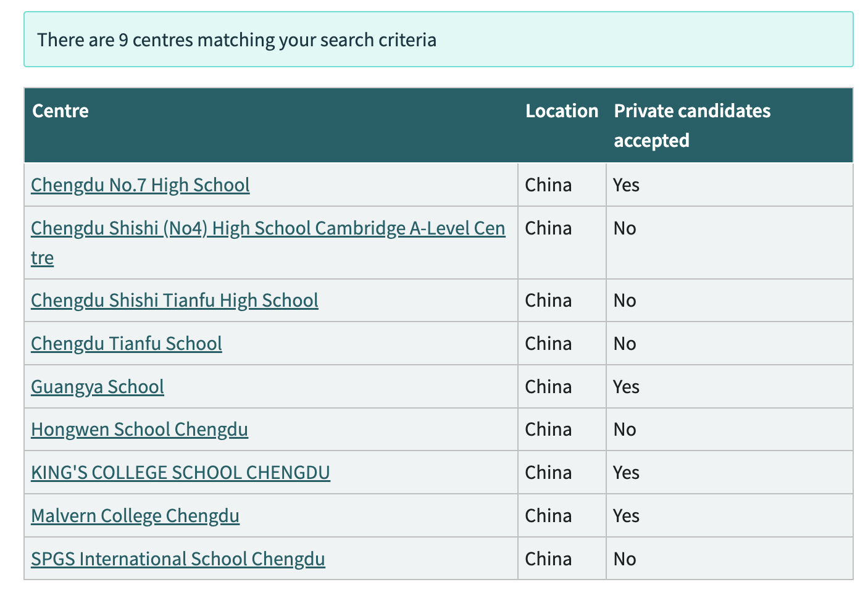
Task: Click China location for Chengdu No.7 High School
Action: tap(548, 185)
